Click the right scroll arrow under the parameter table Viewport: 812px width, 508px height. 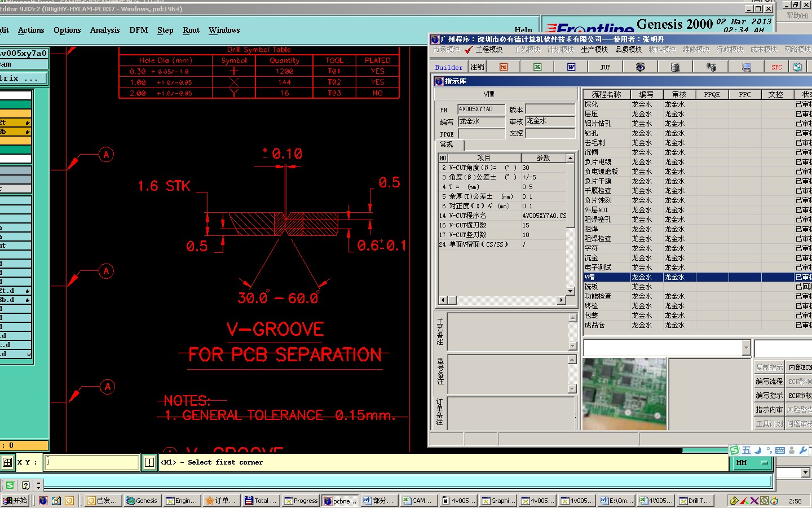(x=561, y=300)
